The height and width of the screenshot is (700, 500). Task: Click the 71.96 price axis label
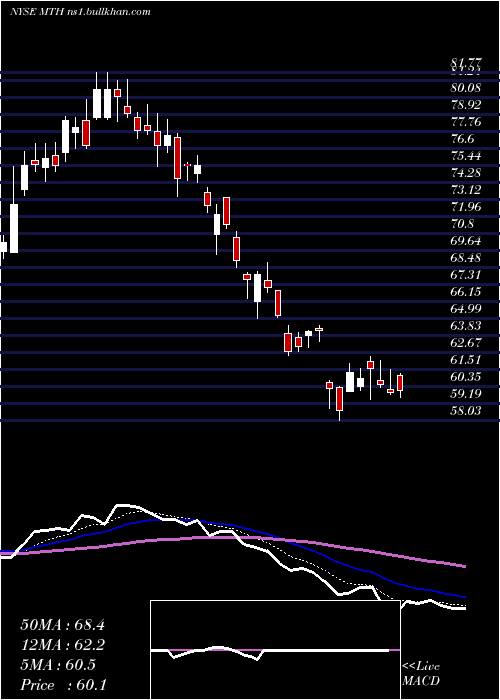pyautogui.click(x=466, y=207)
